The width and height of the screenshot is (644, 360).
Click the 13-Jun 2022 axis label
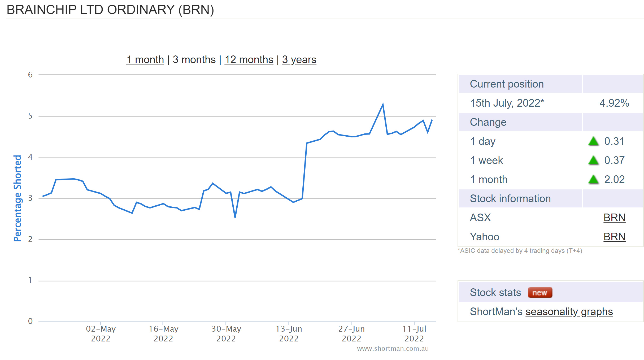(x=289, y=333)
